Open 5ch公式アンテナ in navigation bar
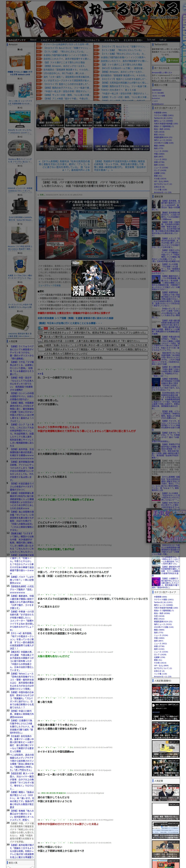 pyautogui.click(x=17, y=40)
